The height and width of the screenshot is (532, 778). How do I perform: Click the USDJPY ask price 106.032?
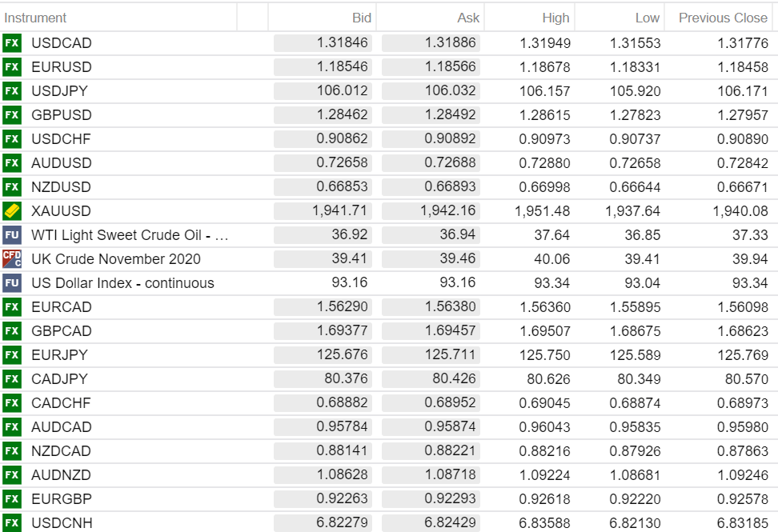tap(450, 91)
